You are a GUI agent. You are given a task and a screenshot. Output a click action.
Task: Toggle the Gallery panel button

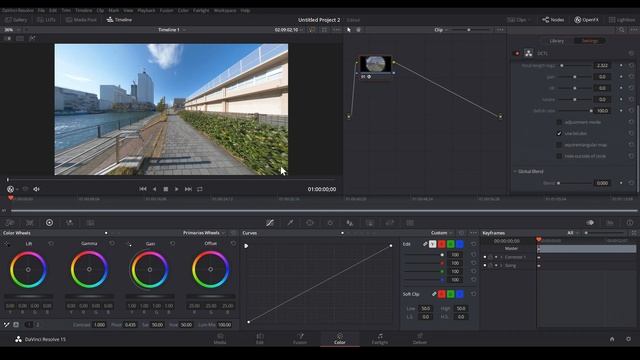(x=16, y=20)
